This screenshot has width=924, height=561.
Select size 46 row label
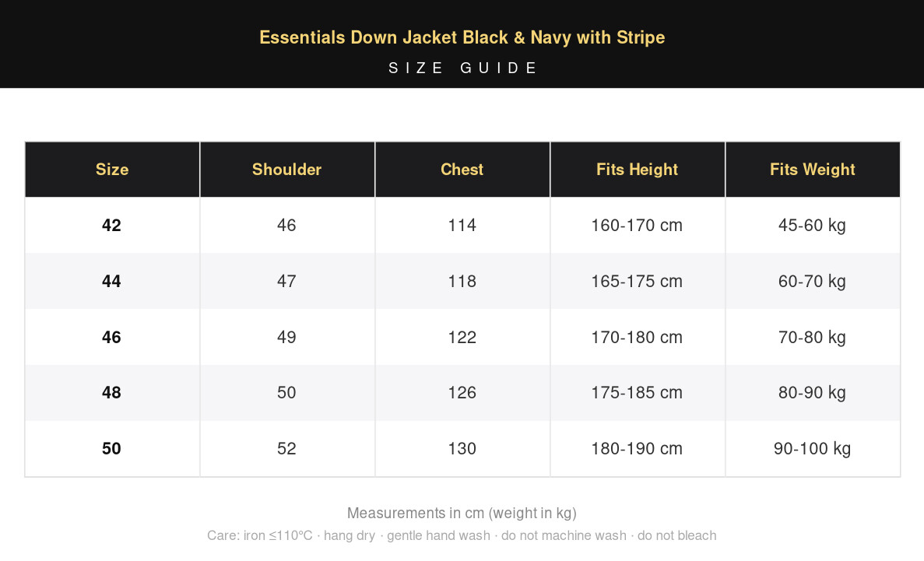point(112,337)
